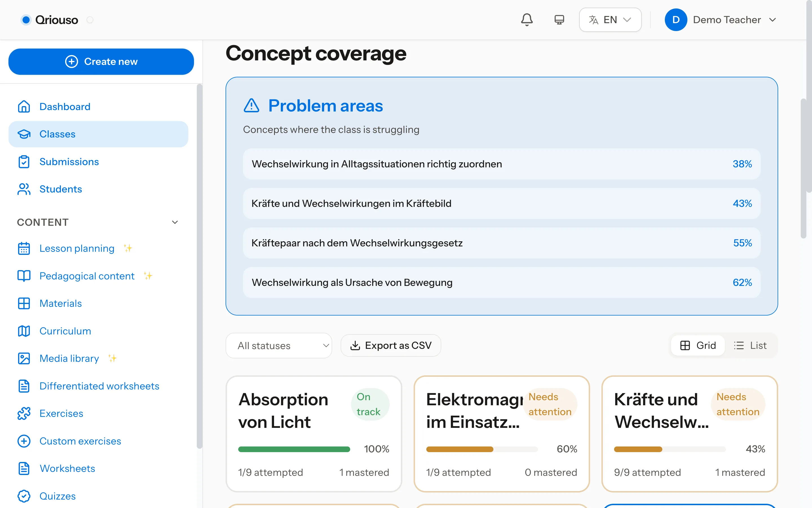Click the 62% value
812x508 pixels.
tap(742, 283)
